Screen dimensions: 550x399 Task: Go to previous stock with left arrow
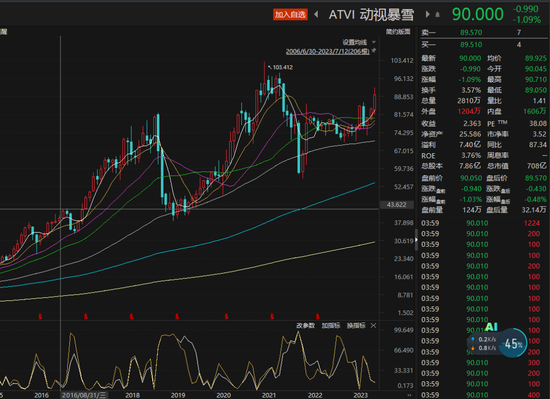316,14
